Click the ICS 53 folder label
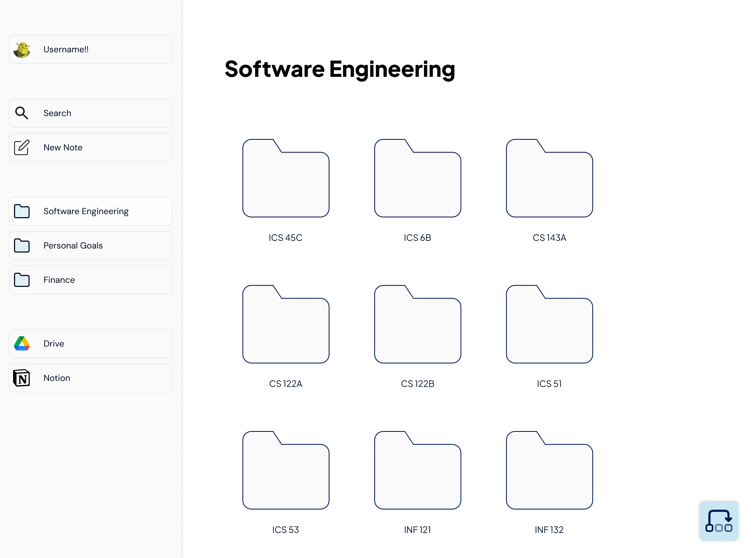The height and width of the screenshot is (558, 756). [x=286, y=530]
